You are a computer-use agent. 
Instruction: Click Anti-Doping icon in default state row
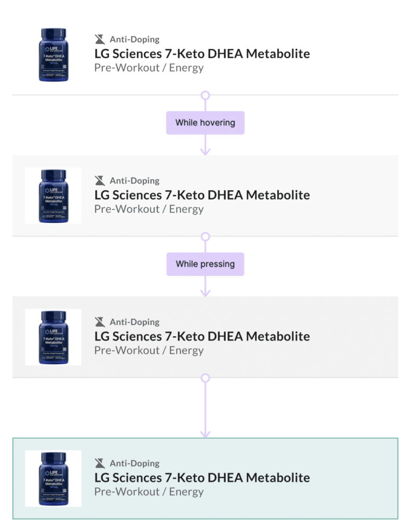coord(100,39)
